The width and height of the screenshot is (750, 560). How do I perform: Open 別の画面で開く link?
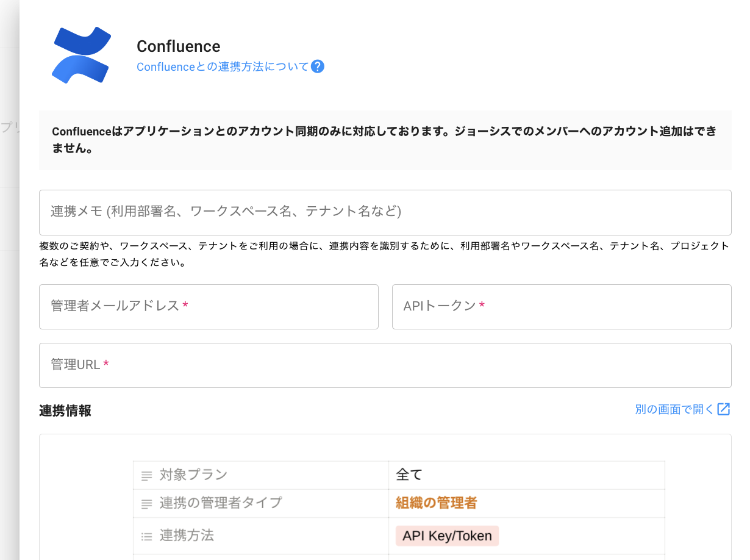(674, 409)
